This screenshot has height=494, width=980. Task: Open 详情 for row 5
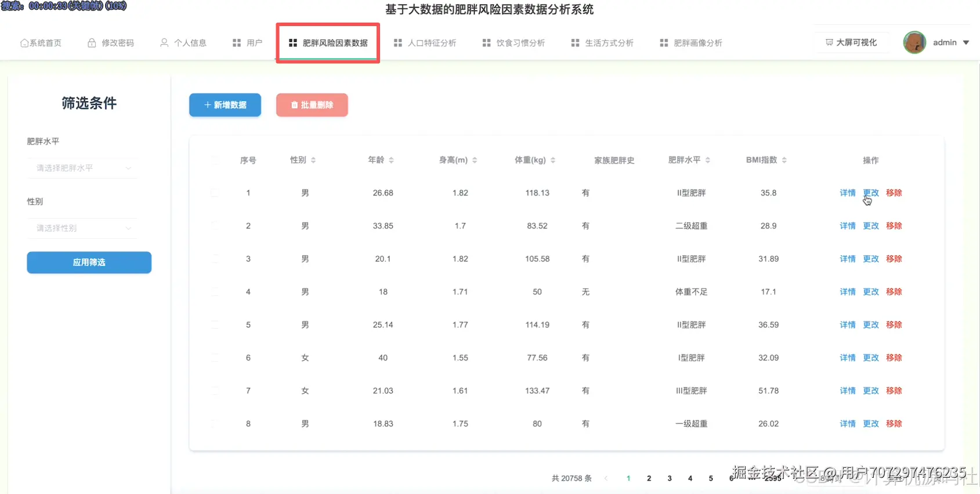click(848, 325)
